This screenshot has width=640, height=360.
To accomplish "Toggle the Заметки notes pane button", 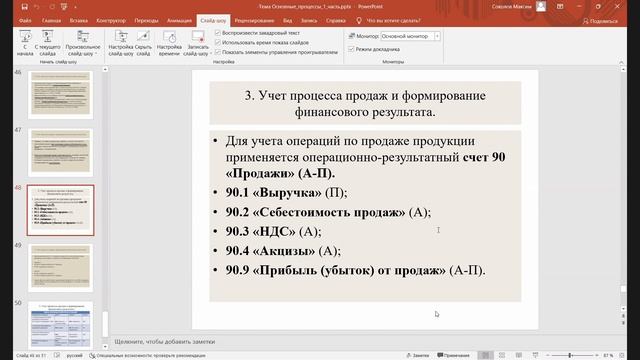I will (x=418, y=356).
